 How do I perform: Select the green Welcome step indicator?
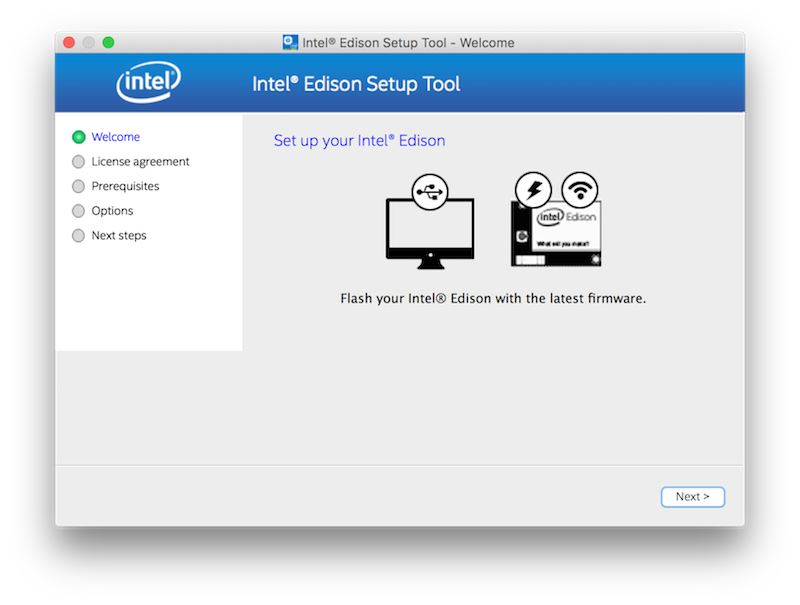79,137
